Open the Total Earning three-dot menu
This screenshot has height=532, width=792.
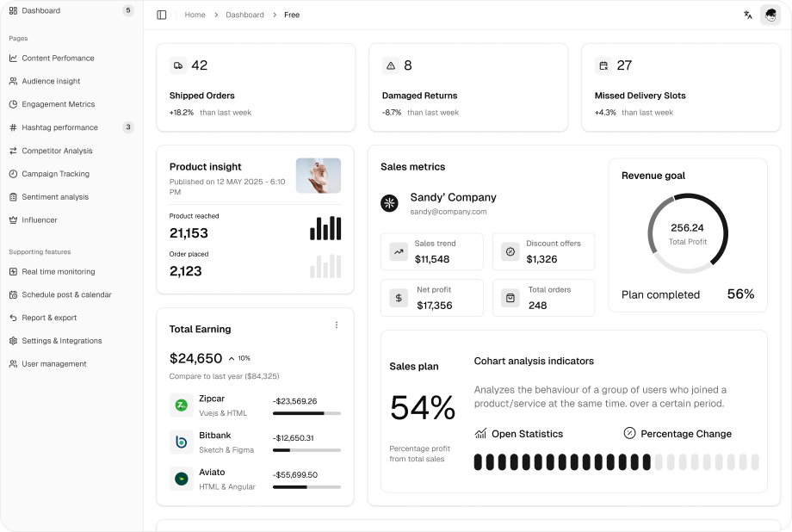click(337, 325)
